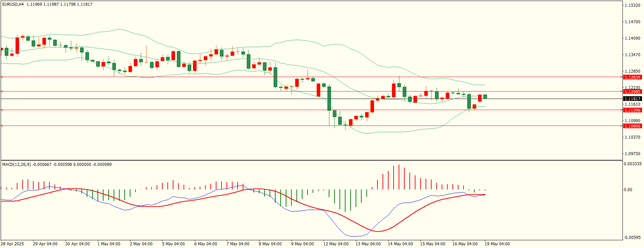644x248 pixels.
Task: Click the 1.15320 price scale value
Action: 632,5
